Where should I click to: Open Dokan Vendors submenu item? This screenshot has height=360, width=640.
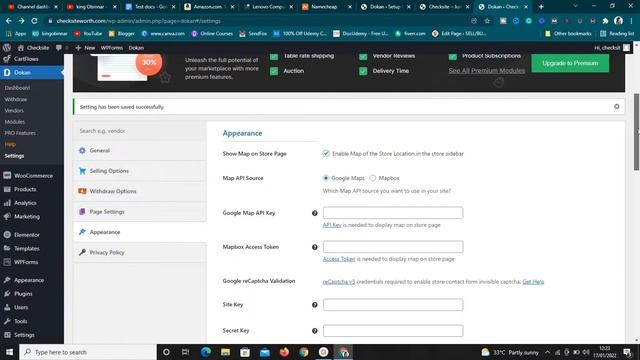[x=14, y=111]
